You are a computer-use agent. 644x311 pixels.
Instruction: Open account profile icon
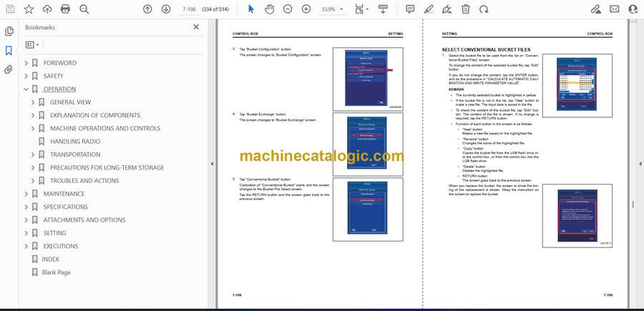[x=633, y=9]
